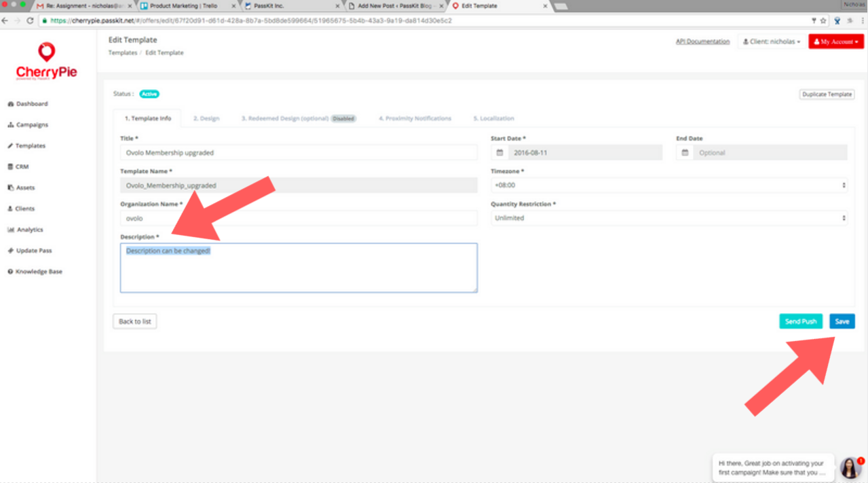Click the Duplicate Template button
Image resolution: width=868 pixels, height=483 pixels.
tap(827, 94)
